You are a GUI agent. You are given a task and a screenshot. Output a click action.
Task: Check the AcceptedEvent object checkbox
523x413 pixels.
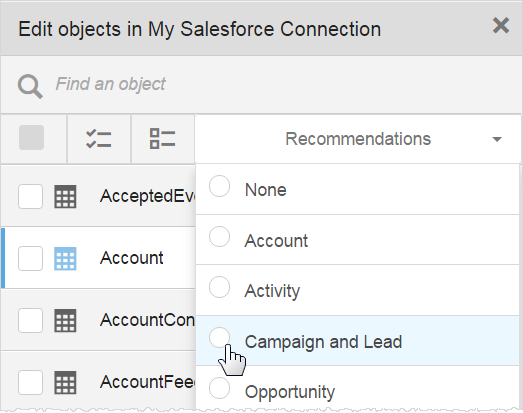tap(30, 196)
